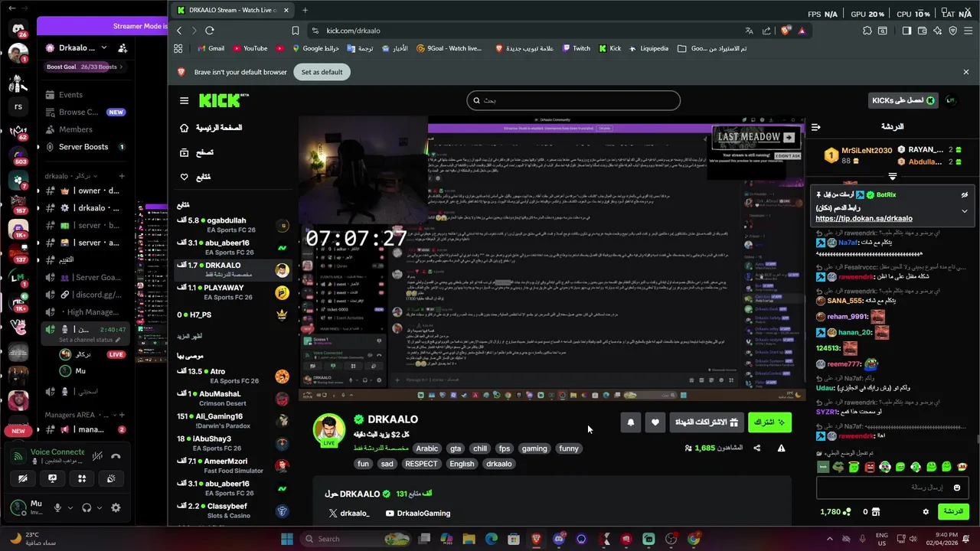The height and width of the screenshot is (551, 980).
Task: Click the chat message input field
Action: (x=892, y=487)
